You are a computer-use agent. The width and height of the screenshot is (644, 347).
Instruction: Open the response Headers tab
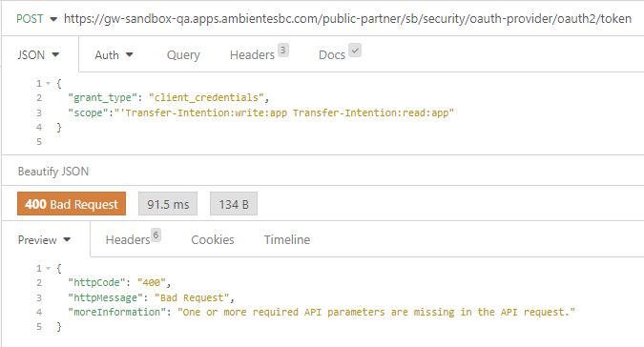[128, 240]
